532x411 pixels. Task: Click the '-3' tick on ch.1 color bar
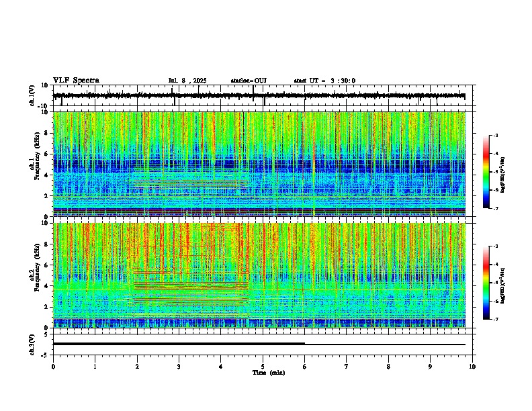point(495,135)
